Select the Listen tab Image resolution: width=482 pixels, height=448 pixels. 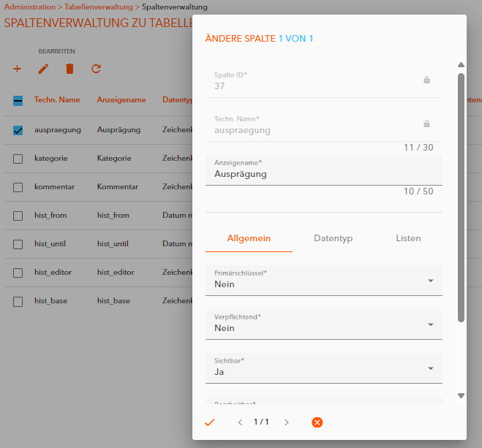coord(408,238)
